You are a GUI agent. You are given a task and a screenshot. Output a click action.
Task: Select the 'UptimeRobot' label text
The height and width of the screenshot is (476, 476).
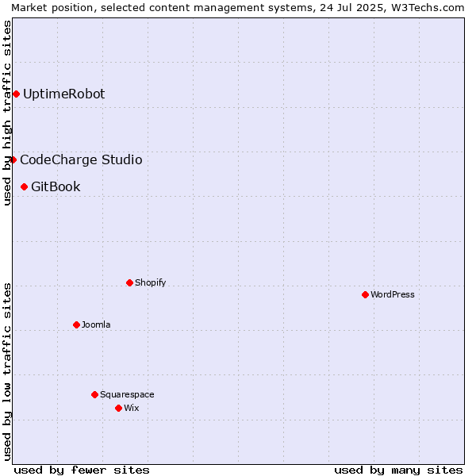(64, 94)
